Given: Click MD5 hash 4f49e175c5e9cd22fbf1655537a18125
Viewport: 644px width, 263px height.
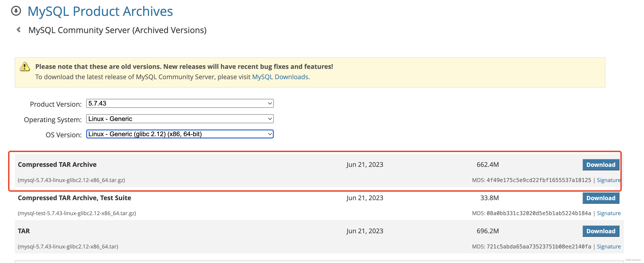Looking at the screenshot, I should pyautogui.click(x=539, y=180).
